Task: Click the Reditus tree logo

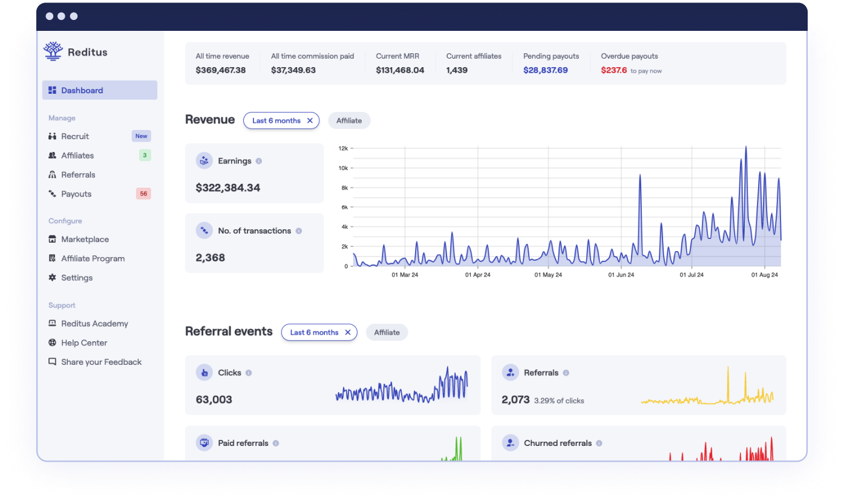Action: pos(53,51)
